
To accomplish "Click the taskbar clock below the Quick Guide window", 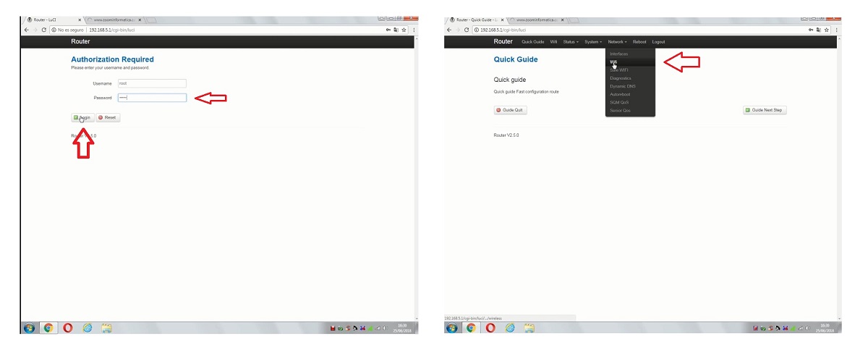I will coord(824,328).
